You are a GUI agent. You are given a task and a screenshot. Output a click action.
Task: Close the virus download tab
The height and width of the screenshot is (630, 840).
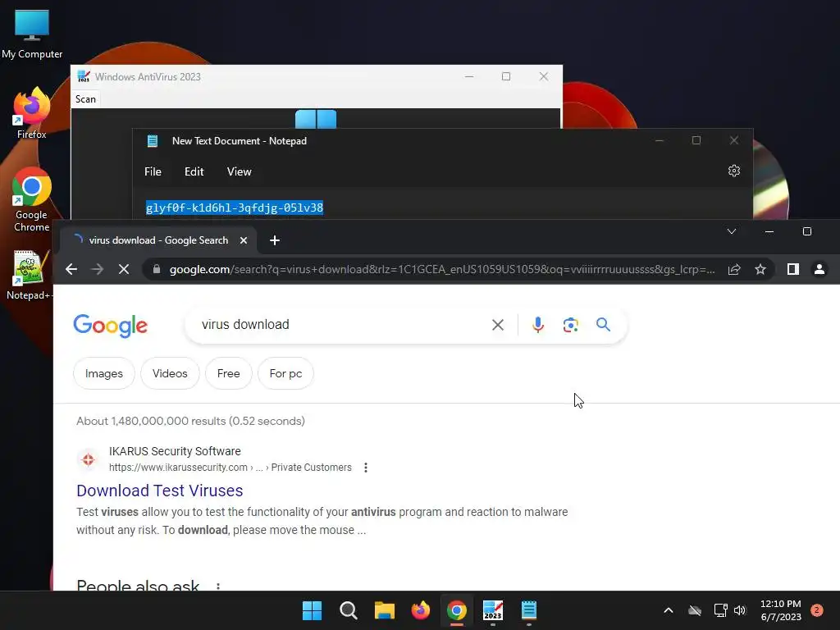click(244, 240)
